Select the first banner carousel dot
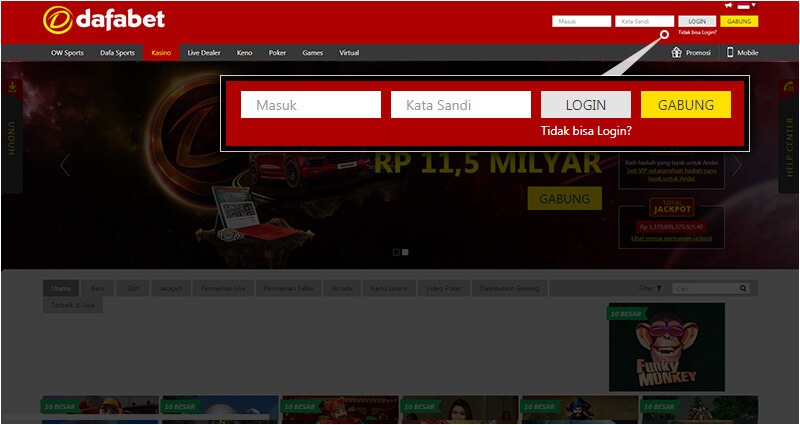 click(396, 252)
